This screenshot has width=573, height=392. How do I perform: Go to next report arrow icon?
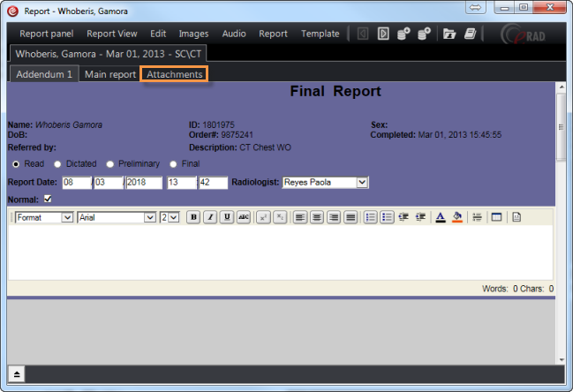click(x=383, y=34)
